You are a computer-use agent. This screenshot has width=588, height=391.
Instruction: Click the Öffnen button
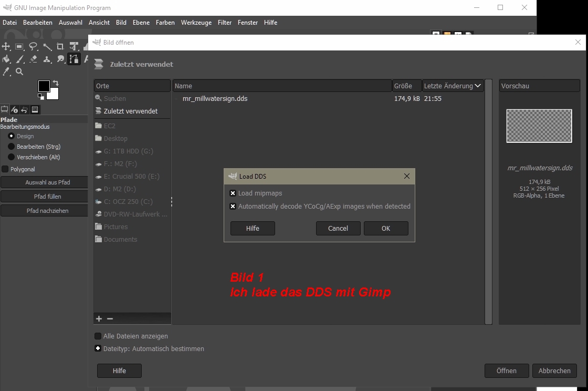506,371
